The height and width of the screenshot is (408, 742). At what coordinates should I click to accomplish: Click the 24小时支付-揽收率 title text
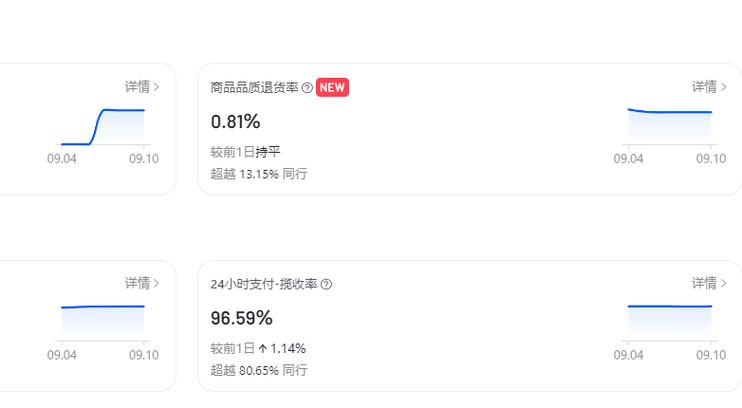pos(264,284)
